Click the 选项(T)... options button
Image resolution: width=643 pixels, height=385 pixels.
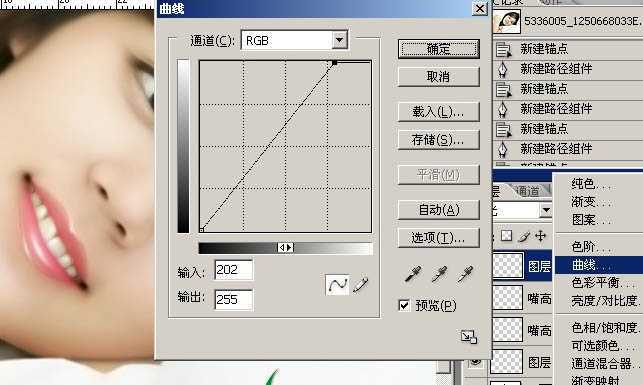(438, 237)
